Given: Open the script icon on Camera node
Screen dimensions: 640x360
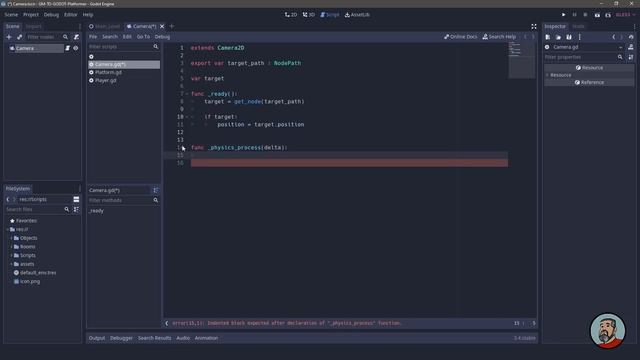Looking at the screenshot, I should (68, 48).
